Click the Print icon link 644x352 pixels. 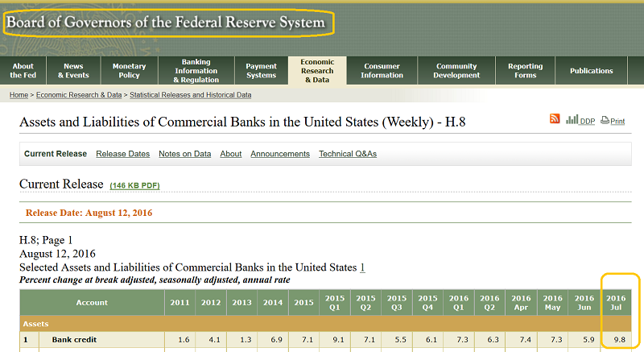click(613, 121)
